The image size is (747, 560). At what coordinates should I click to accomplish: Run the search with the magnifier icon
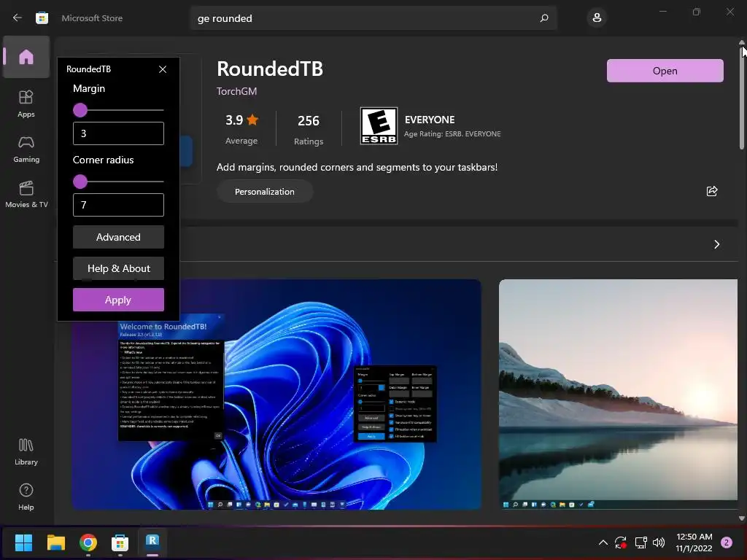coord(544,18)
